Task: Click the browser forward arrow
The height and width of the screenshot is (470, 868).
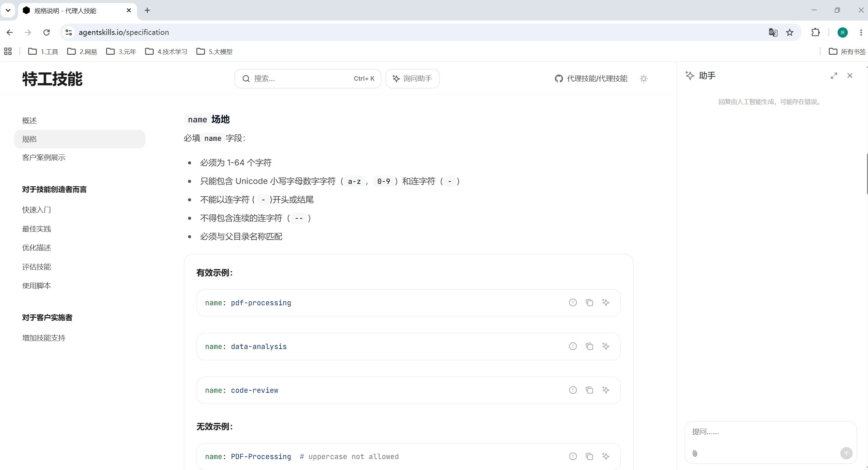Action: pos(28,32)
